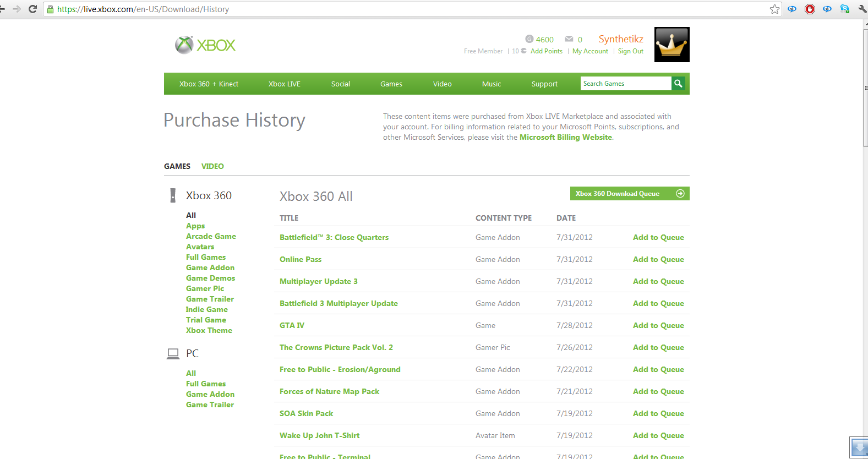
Task: Open My Account link
Action: coord(590,51)
